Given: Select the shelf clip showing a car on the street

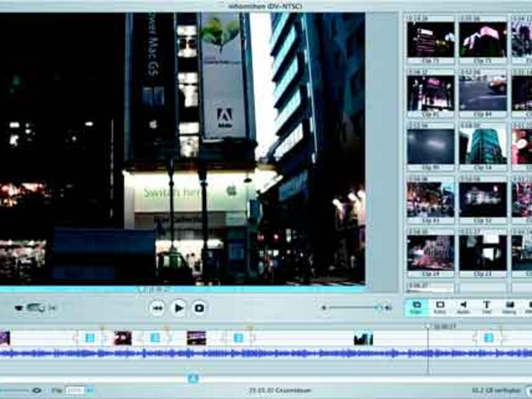Looking at the screenshot, I should [483, 93].
